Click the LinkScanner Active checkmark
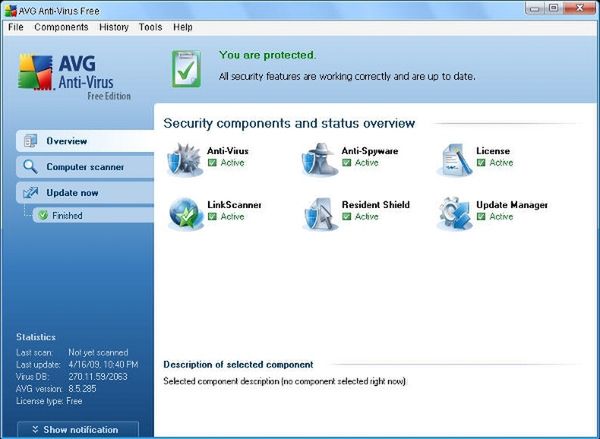The height and width of the screenshot is (439, 600). tap(212, 217)
